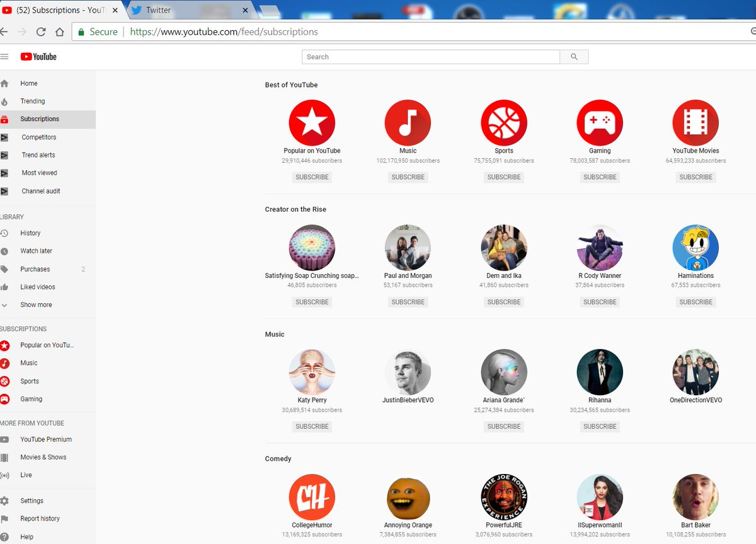Open the History clock icon
Screen dimensions: 756x544
point(4,233)
